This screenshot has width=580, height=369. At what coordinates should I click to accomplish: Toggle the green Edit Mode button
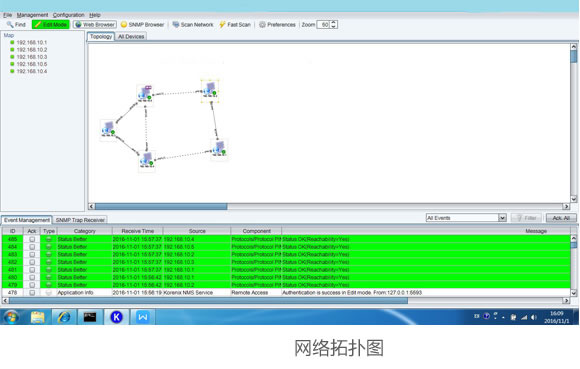pyautogui.click(x=51, y=24)
